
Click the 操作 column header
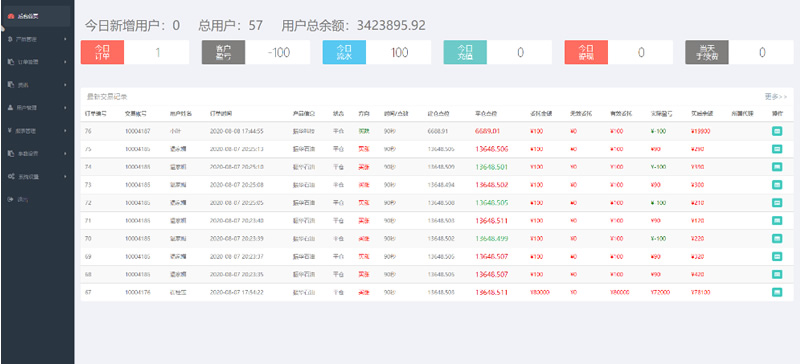point(777,113)
